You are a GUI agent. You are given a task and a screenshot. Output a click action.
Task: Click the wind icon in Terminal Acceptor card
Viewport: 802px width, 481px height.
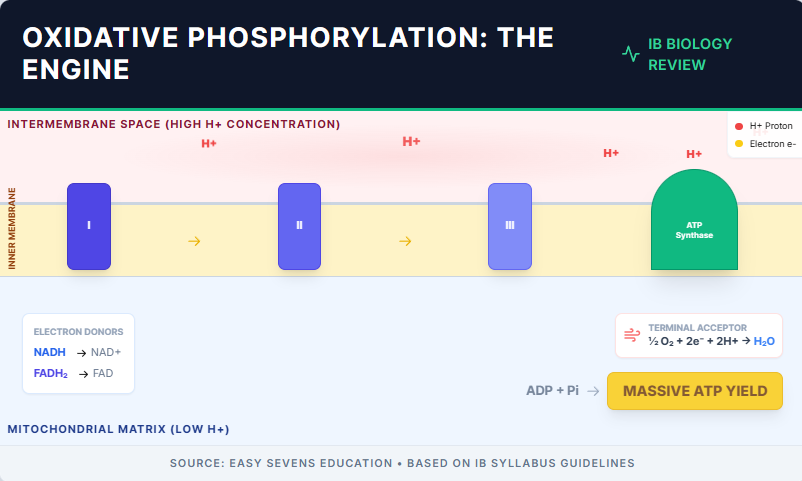[x=632, y=335]
